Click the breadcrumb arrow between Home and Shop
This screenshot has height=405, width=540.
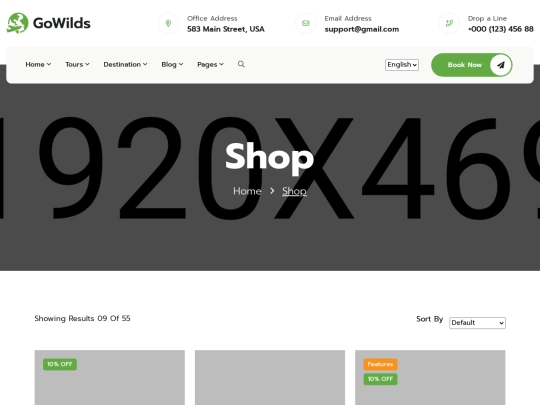pyautogui.click(x=272, y=190)
